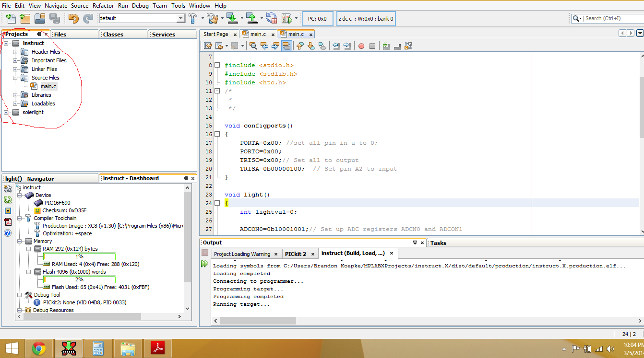
Task: Open the Debug menu
Action: pos(140,6)
